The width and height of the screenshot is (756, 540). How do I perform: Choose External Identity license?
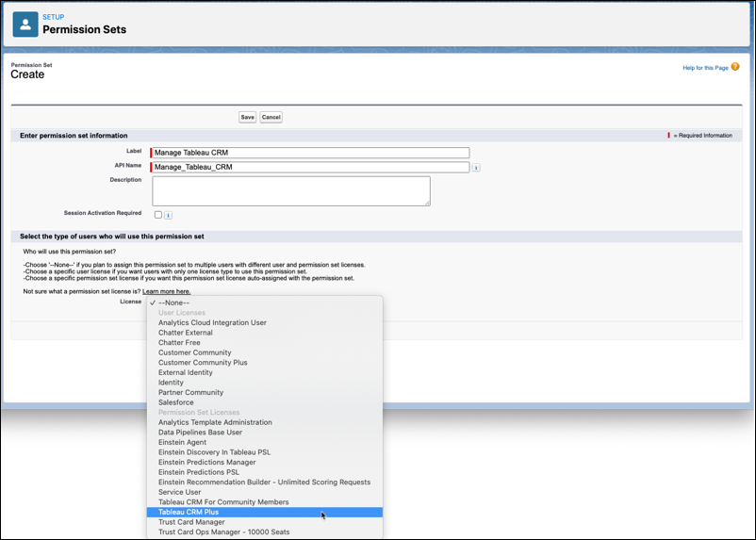(x=265, y=372)
